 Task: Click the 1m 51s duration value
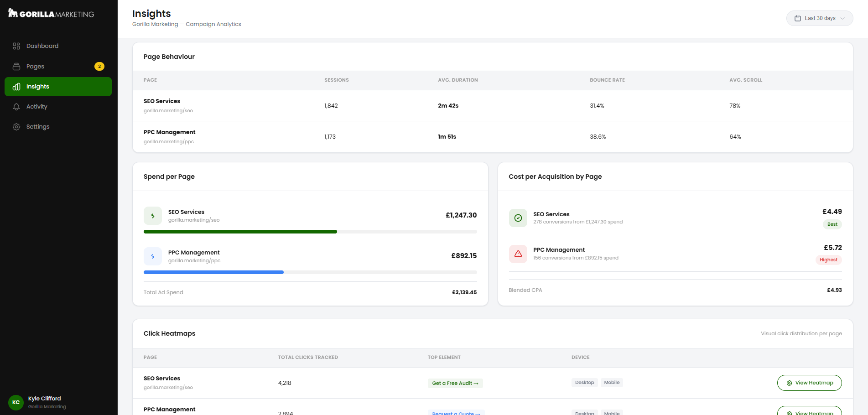447,137
